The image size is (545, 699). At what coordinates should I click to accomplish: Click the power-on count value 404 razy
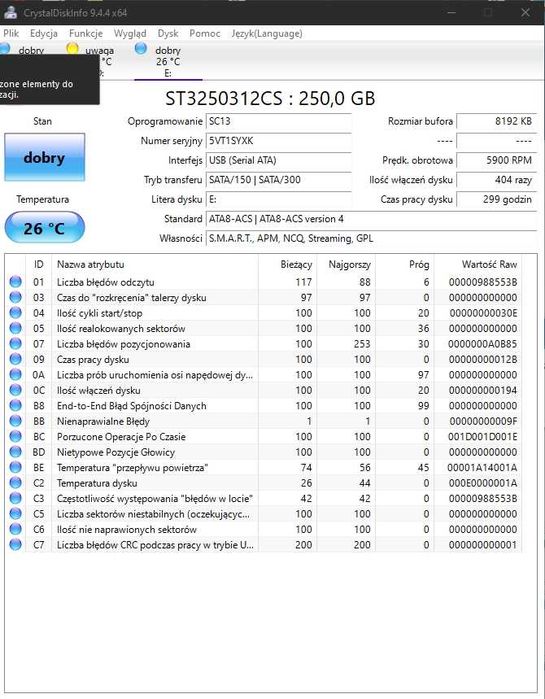pos(496,180)
